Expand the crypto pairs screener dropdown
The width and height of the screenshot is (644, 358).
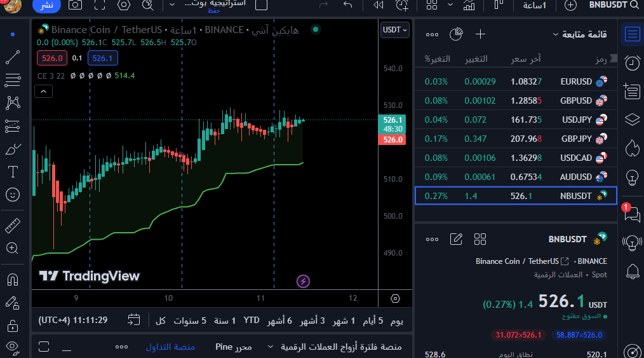271,347
